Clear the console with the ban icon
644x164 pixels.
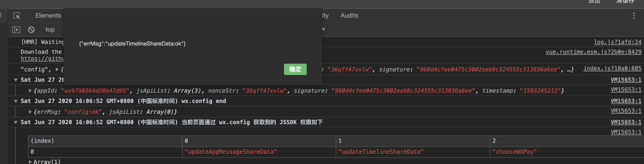click(31, 30)
